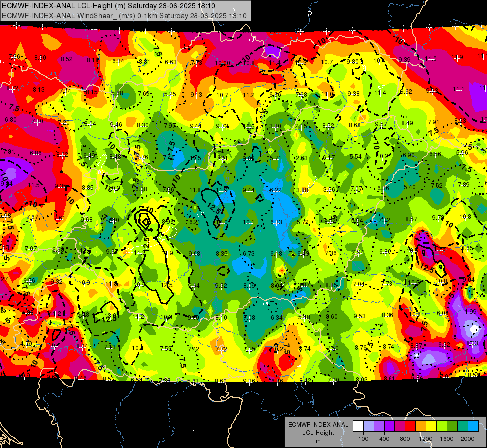This screenshot has width=487, height=448.
Task: Click the wind shear value 9.08
Action: 195,254
